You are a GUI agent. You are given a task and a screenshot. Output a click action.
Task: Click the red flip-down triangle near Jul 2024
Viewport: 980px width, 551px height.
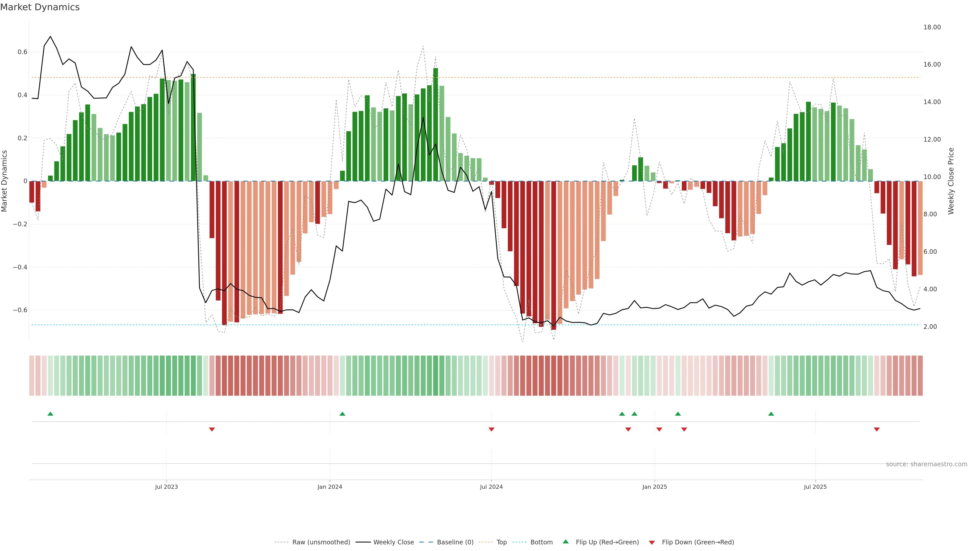click(491, 429)
